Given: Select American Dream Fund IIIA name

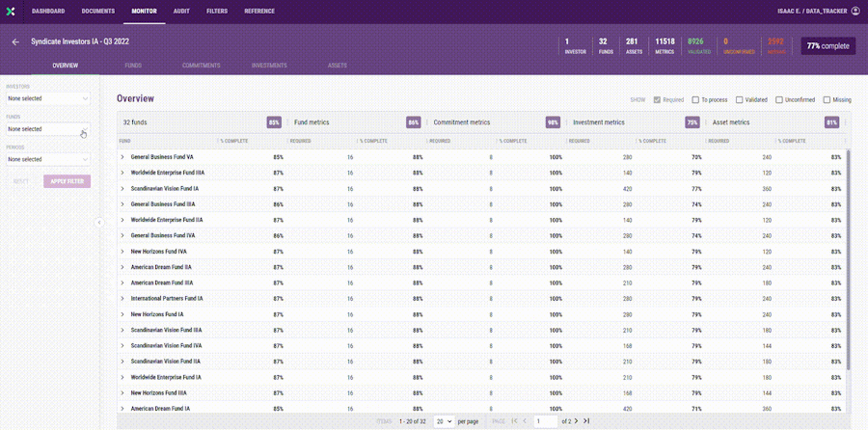Looking at the screenshot, I should pyautogui.click(x=162, y=282).
